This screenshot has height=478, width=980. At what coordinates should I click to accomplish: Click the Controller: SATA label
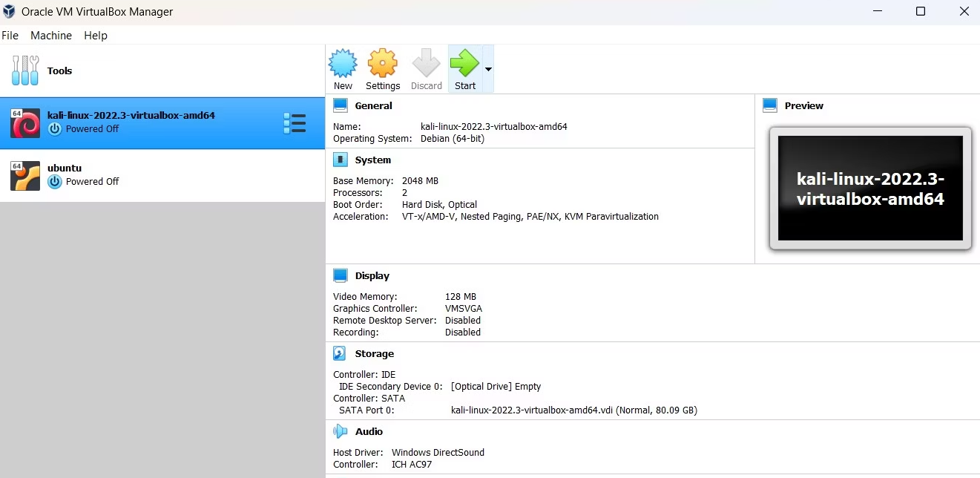(x=369, y=398)
